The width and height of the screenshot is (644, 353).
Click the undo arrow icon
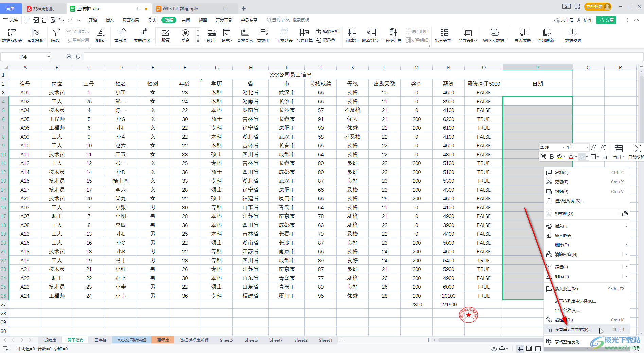(61, 20)
